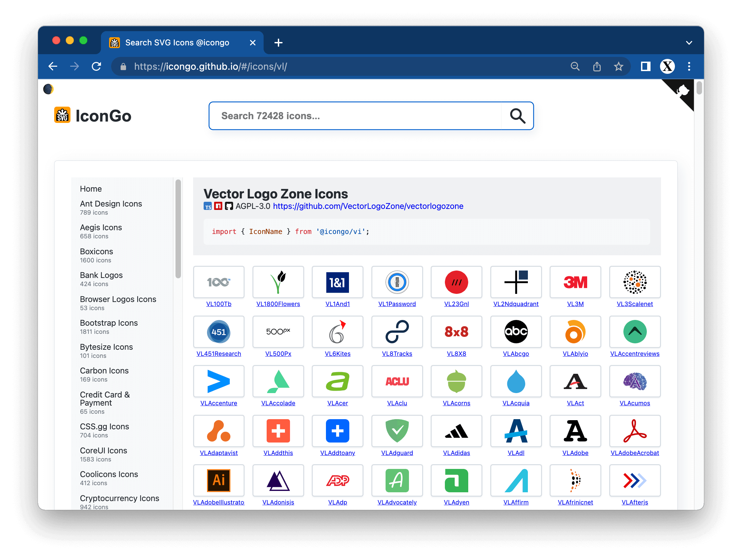The width and height of the screenshot is (742, 560).
Task: Click the magnifier search button
Action: (517, 116)
